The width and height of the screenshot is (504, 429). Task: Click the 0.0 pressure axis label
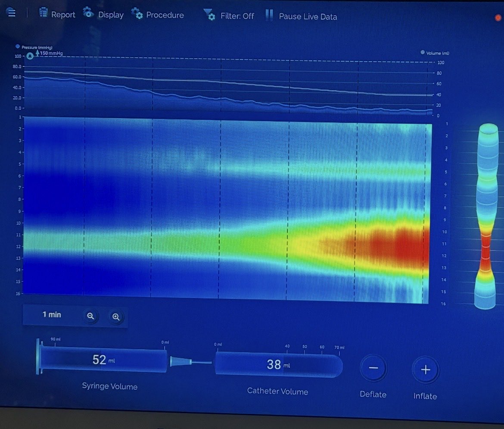(x=18, y=108)
